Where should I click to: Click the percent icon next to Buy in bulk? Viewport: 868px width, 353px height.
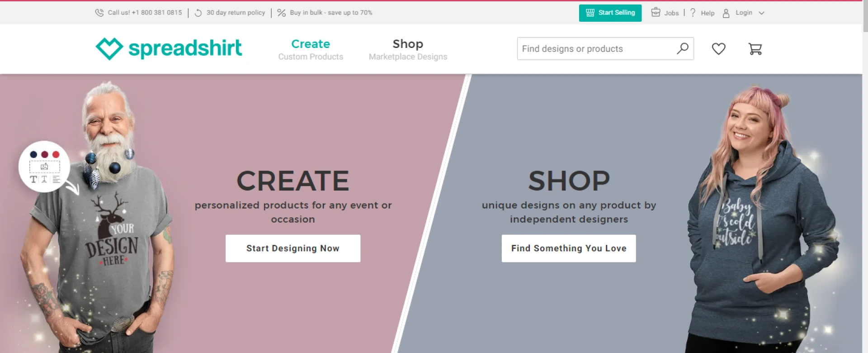coord(281,12)
